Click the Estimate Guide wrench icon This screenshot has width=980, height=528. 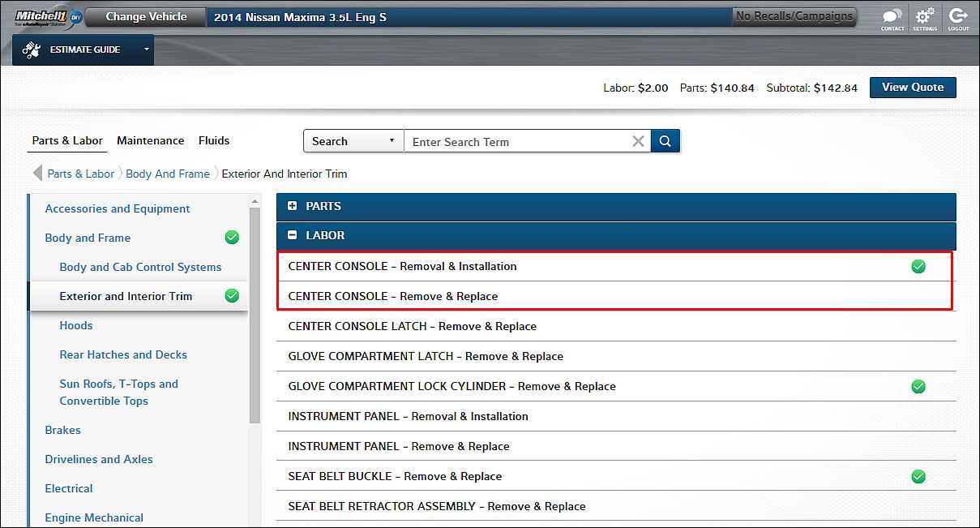point(32,49)
